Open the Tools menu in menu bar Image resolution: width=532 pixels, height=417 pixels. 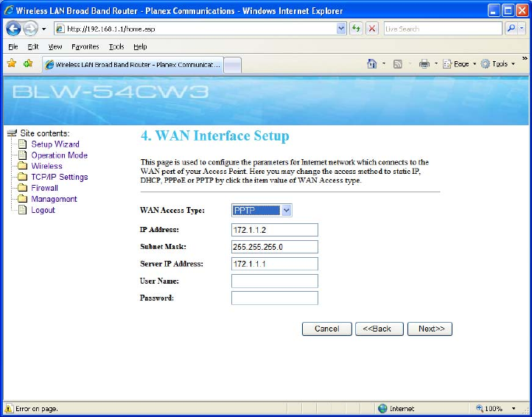pos(116,47)
